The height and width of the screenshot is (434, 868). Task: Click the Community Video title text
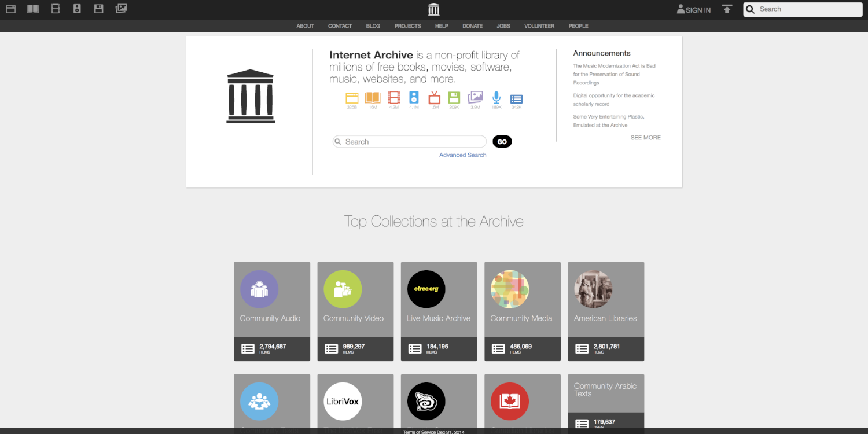(354, 318)
